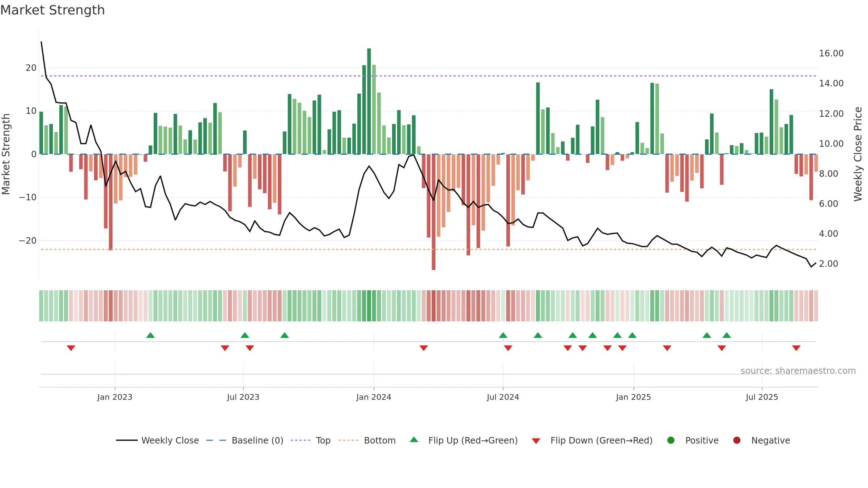The image size is (868, 488).
Task: Click the 2.00 price axis tick
Action: (829, 264)
